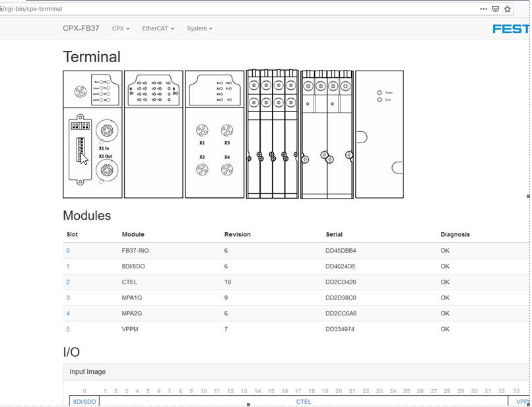Click the 8DI/8DO module name in table
Screen dimensions: 532x407
click(x=133, y=266)
